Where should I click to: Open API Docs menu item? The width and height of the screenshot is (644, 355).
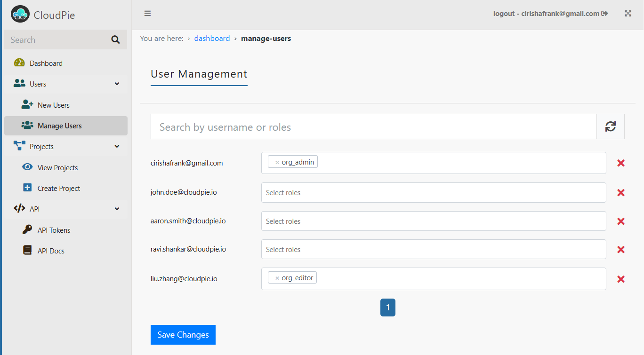(66, 251)
